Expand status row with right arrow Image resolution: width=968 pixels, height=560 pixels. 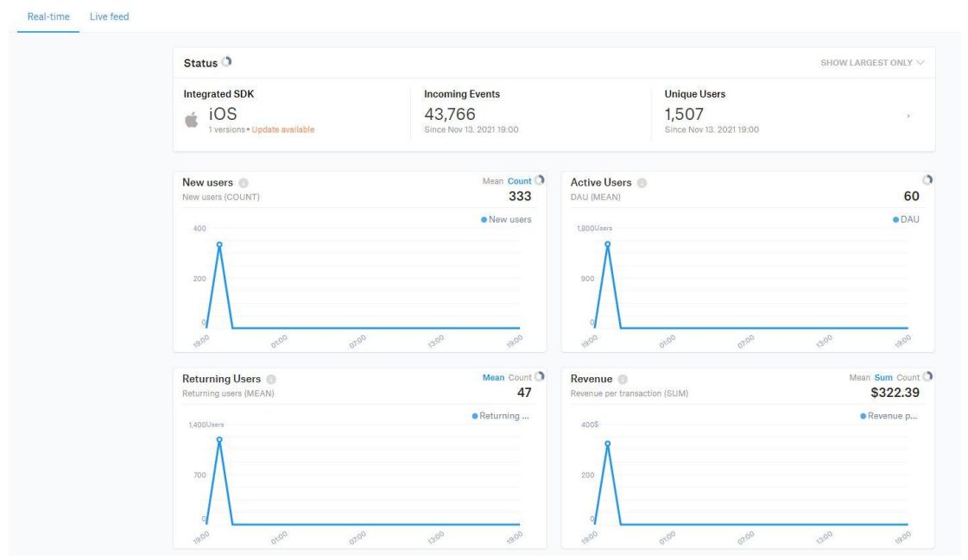pyautogui.click(x=908, y=116)
